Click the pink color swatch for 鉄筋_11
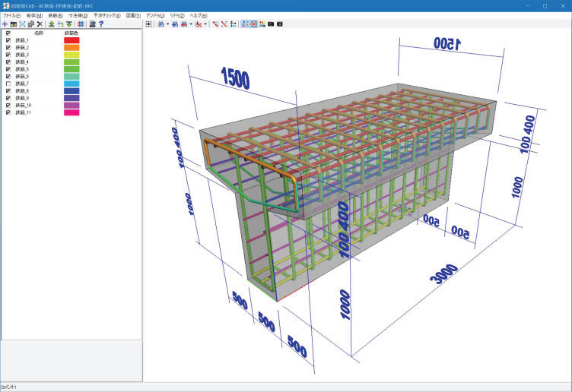 click(72, 112)
